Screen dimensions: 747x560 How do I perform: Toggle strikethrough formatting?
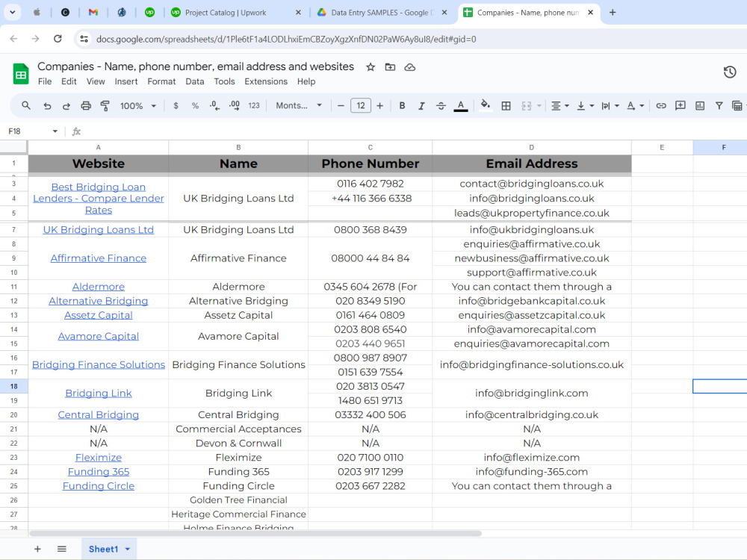pos(441,106)
